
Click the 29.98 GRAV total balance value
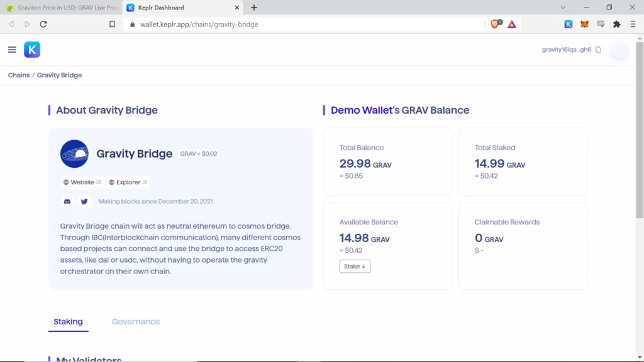(x=365, y=164)
